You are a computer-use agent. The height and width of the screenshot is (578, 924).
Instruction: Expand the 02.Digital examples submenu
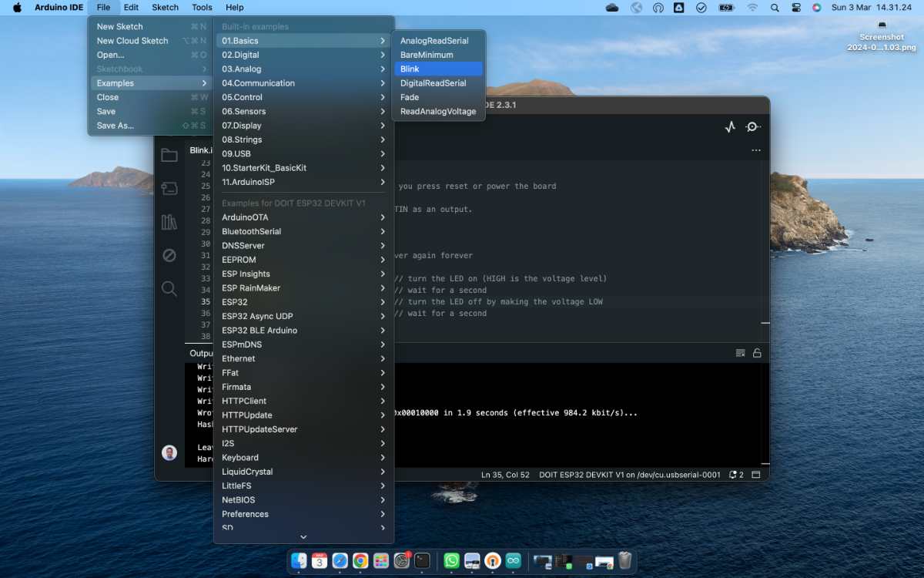tap(303, 55)
